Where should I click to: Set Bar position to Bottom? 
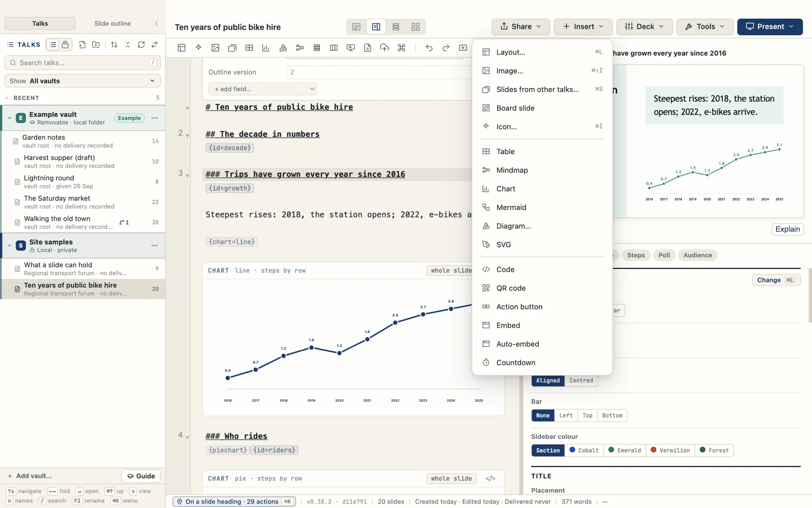click(x=612, y=415)
